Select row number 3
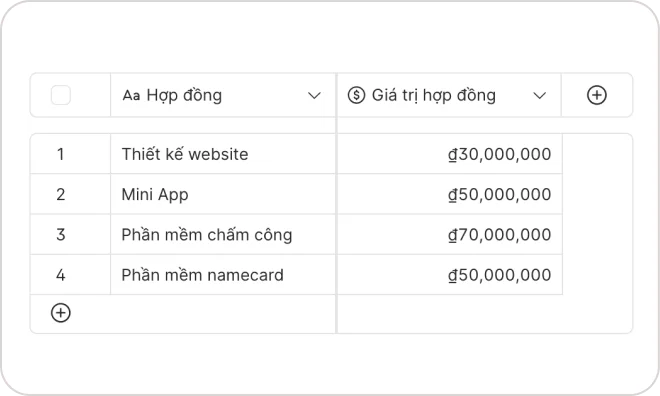 point(70,234)
